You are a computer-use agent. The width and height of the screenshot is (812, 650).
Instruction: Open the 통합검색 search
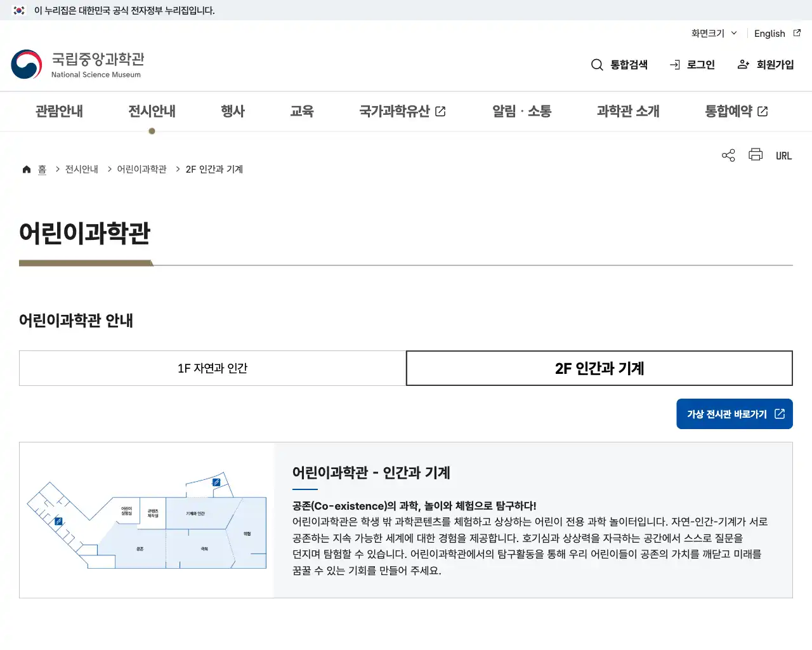pos(619,64)
